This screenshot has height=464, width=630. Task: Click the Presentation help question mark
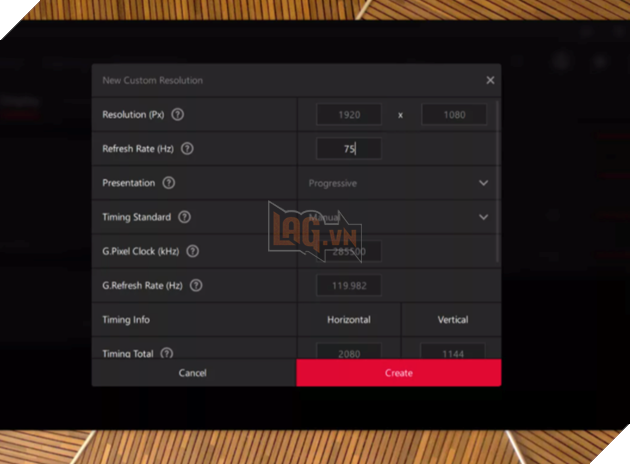click(168, 183)
